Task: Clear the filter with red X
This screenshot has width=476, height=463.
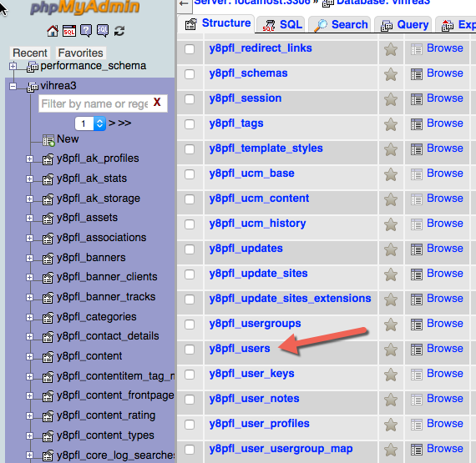Action: click(x=157, y=103)
